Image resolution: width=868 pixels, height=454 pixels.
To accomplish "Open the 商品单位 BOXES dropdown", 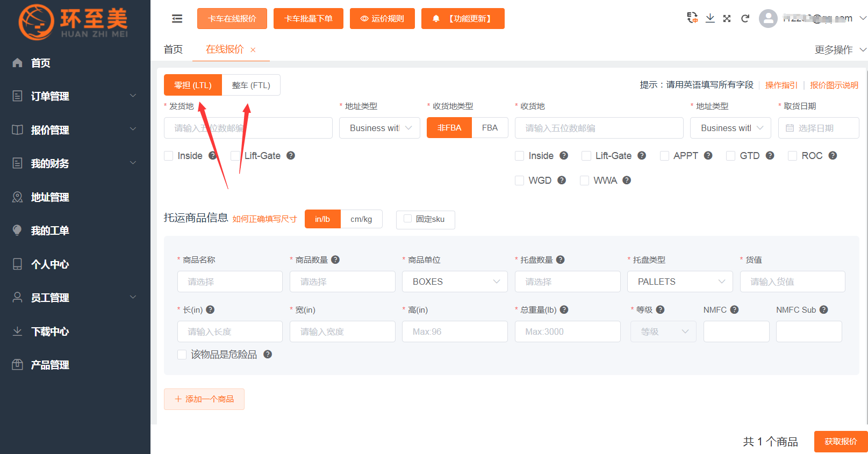I will tap(455, 282).
